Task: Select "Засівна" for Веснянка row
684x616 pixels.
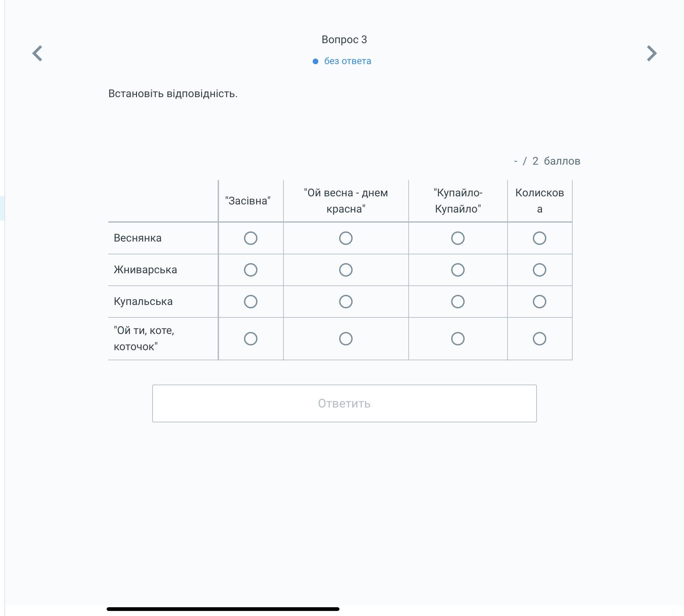Action: [251, 238]
